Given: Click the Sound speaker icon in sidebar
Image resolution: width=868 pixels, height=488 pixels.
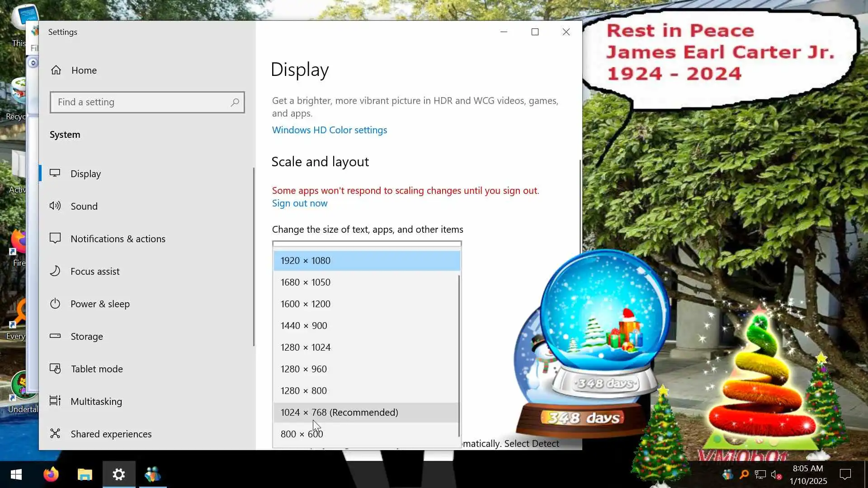Looking at the screenshot, I should 55,206.
